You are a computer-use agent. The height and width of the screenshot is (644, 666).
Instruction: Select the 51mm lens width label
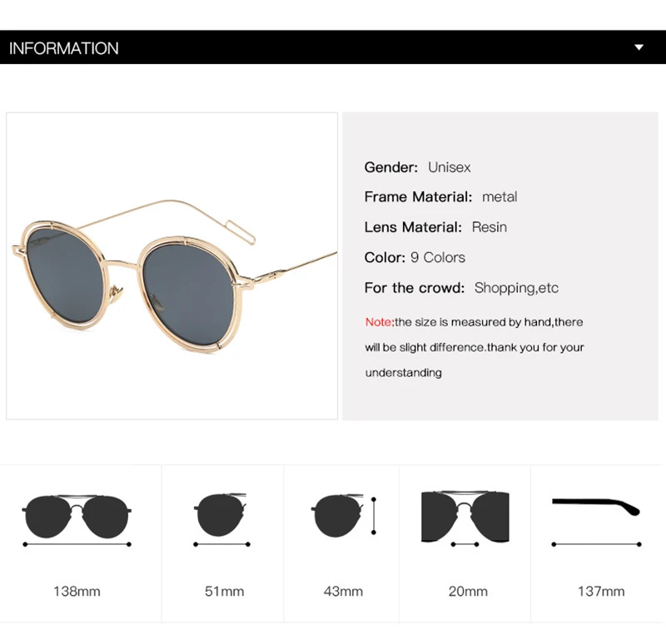point(224,591)
